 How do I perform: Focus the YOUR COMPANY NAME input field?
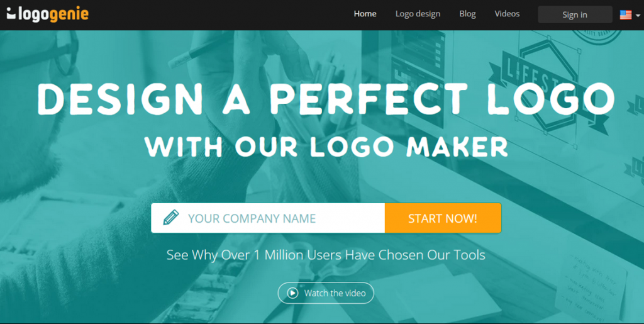pyautogui.click(x=268, y=218)
